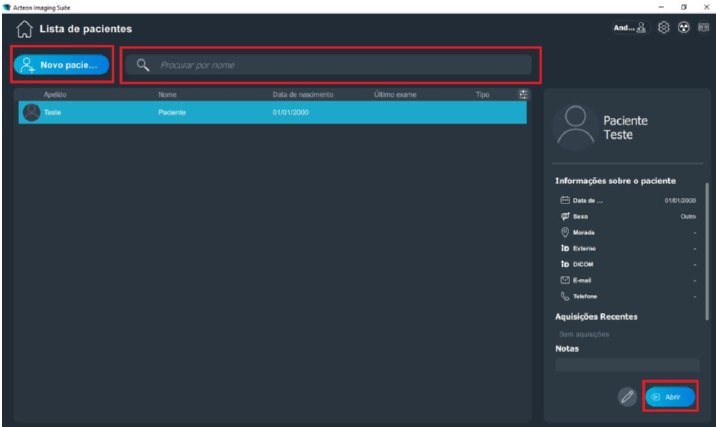716x427 pixels.
Task: Click the Tipo column header
Action: click(482, 95)
